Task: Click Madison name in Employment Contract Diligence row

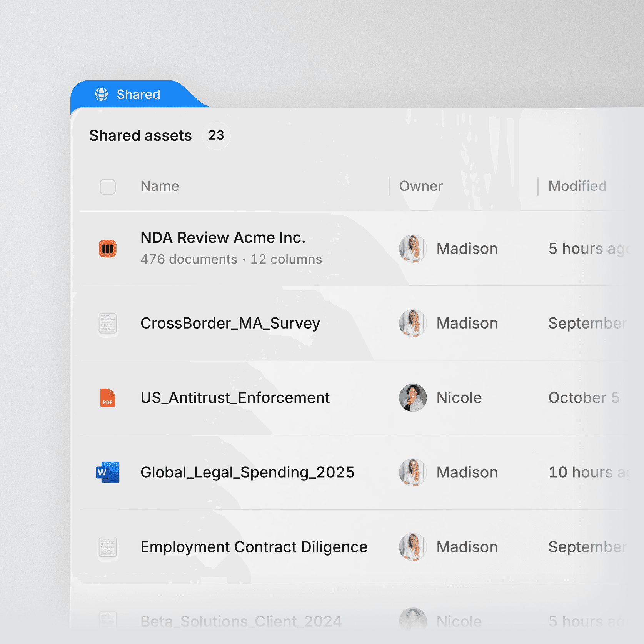Action: coord(467,547)
